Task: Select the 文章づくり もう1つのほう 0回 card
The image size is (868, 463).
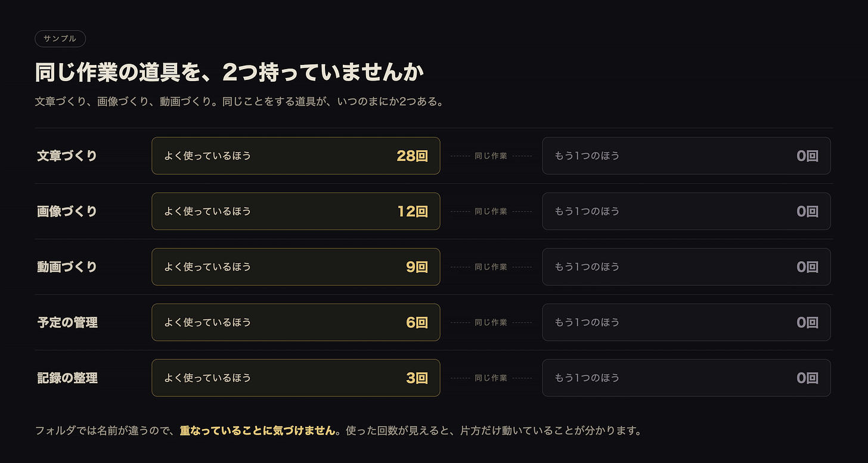Action: click(x=686, y=156)
